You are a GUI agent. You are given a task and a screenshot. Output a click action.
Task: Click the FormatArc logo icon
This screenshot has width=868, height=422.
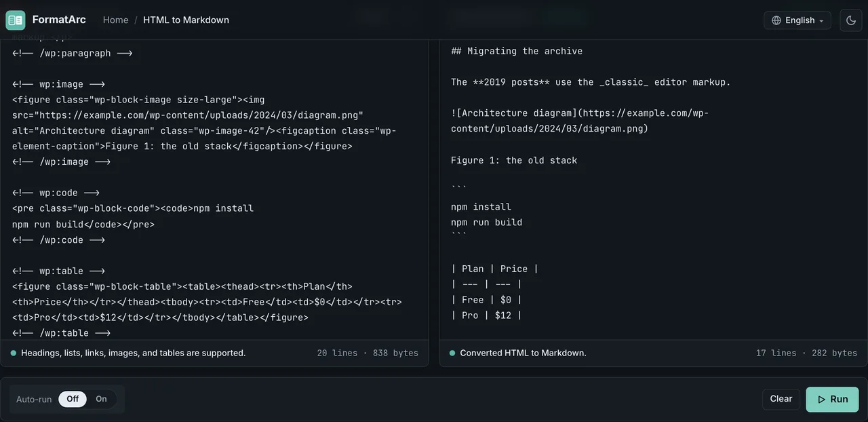coord(15,20)
